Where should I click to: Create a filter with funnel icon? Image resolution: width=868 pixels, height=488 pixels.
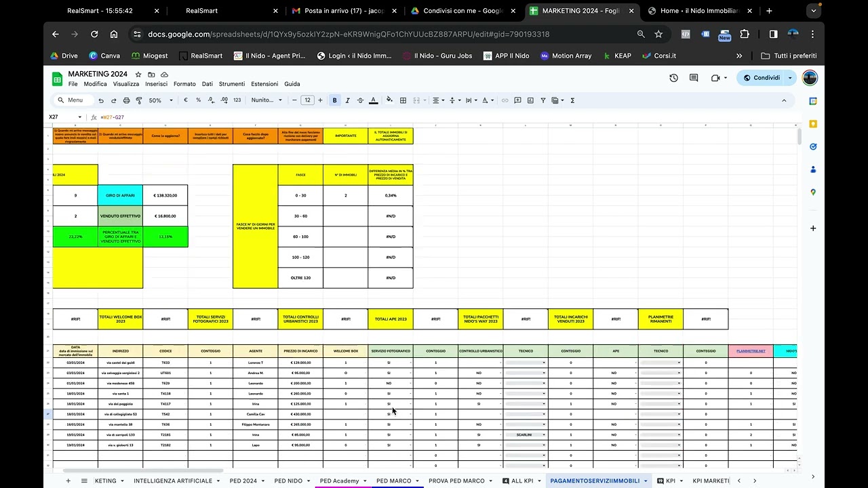(x=542, y=100)
